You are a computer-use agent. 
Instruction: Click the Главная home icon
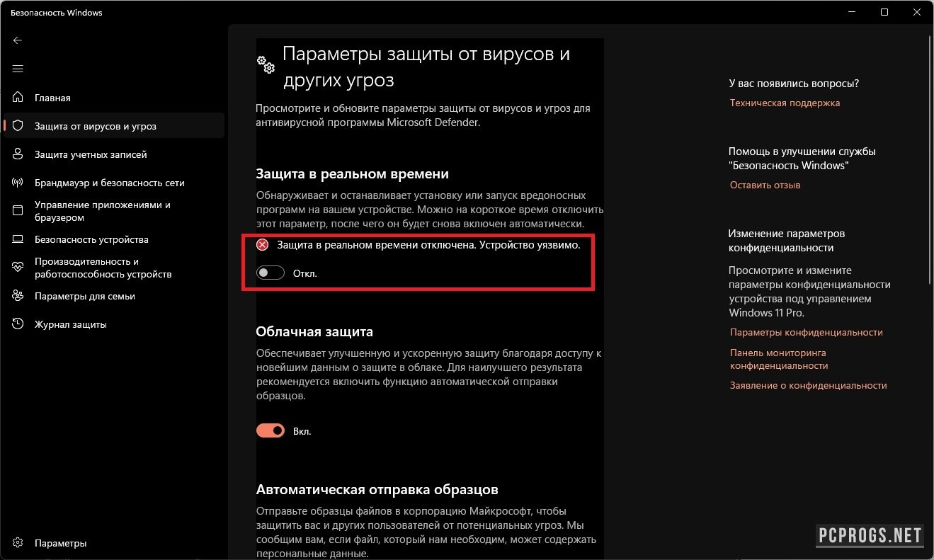pyautogui.click(x=18, y=98)
